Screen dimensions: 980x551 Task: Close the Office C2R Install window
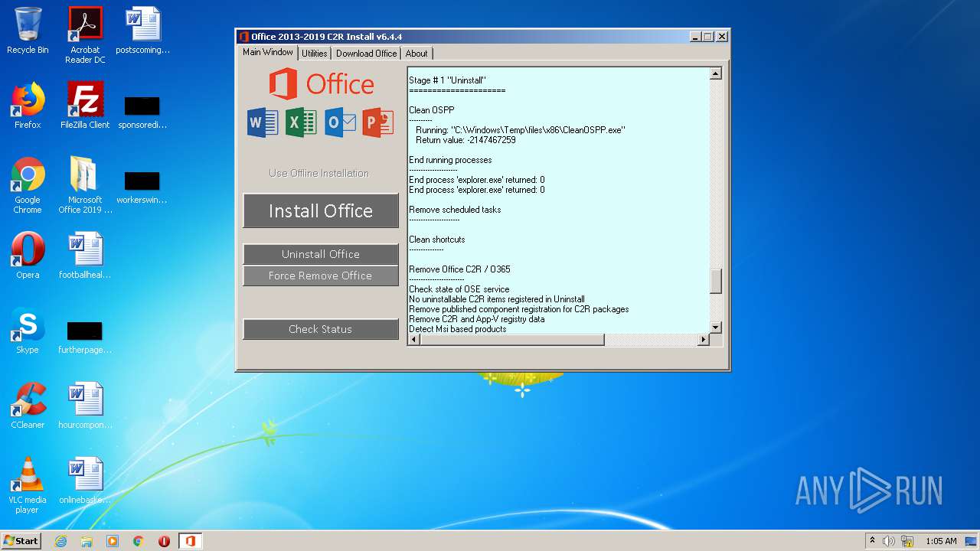pos(721,37)
